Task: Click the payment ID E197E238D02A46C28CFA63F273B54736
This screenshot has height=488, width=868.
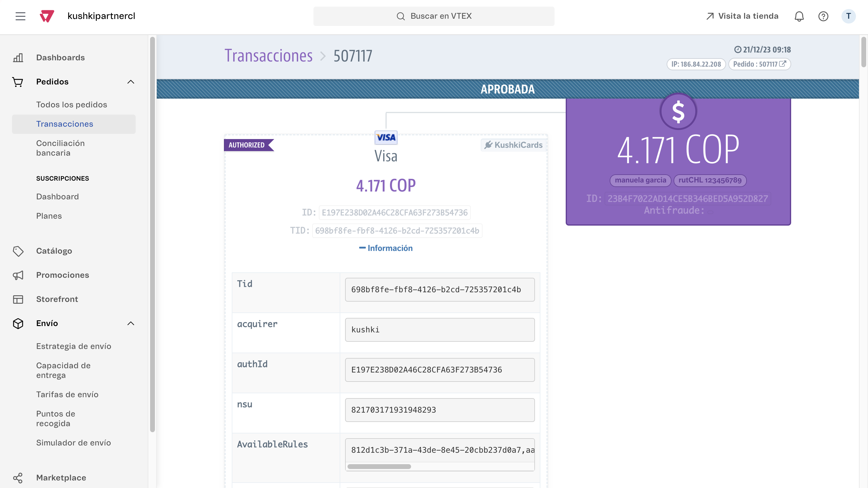Action: pos(395,212)
